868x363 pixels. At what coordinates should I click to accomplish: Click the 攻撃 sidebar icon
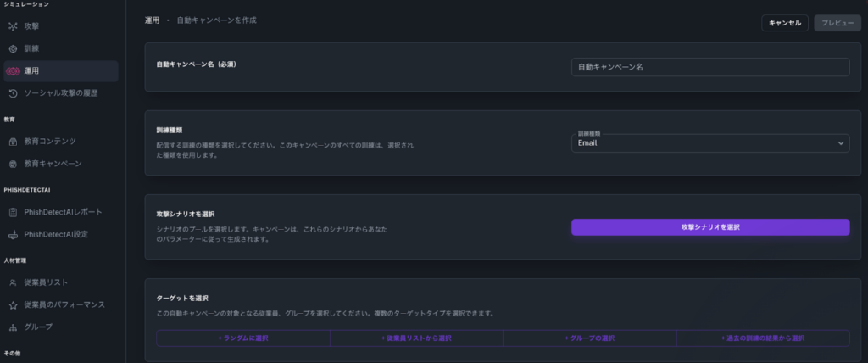[13, 27]
